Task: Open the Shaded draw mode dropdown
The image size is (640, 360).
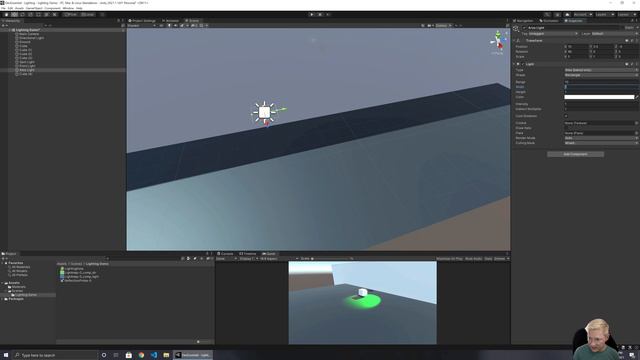Action: coord(141,25)
